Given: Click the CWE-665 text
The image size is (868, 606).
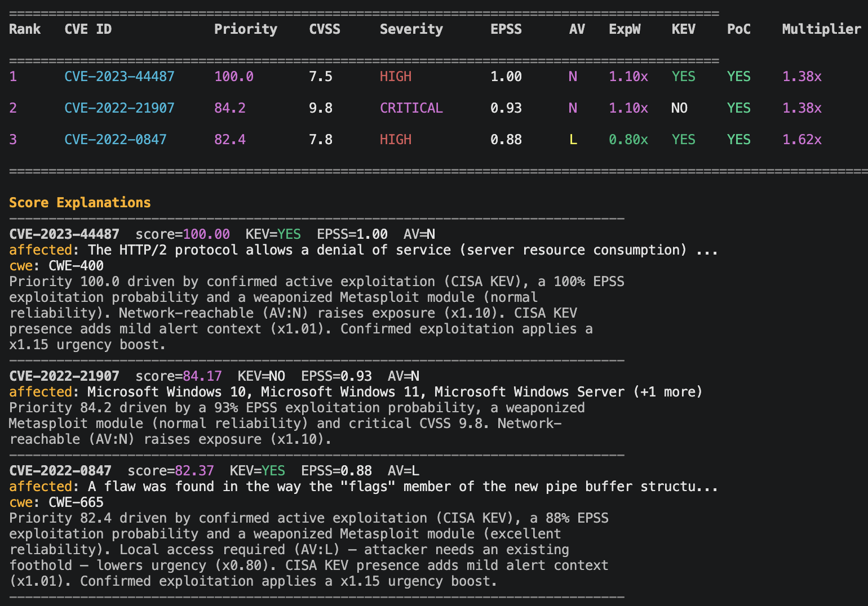Looking at the screenshot, I should tap(76, 502).
